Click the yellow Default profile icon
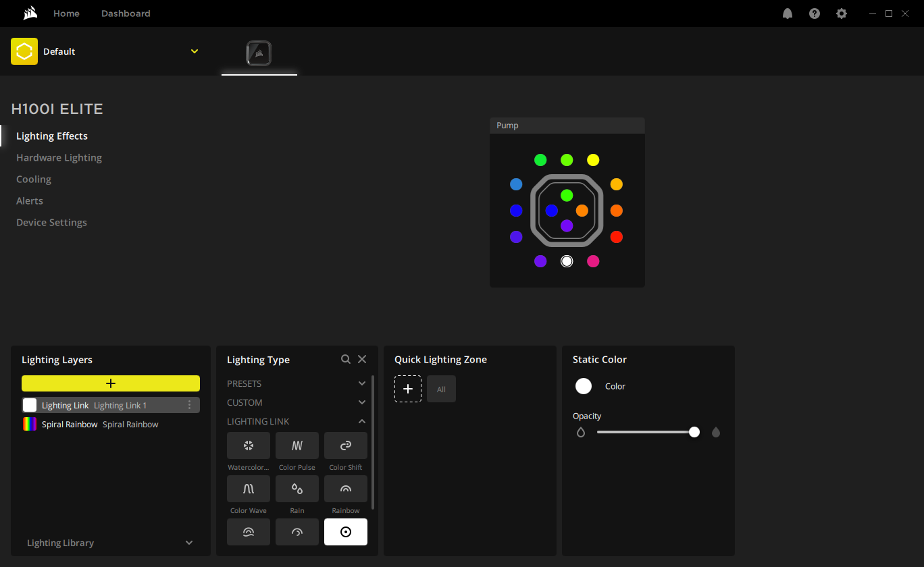Viewport: 924px width, 567px height. pos(24,51)
